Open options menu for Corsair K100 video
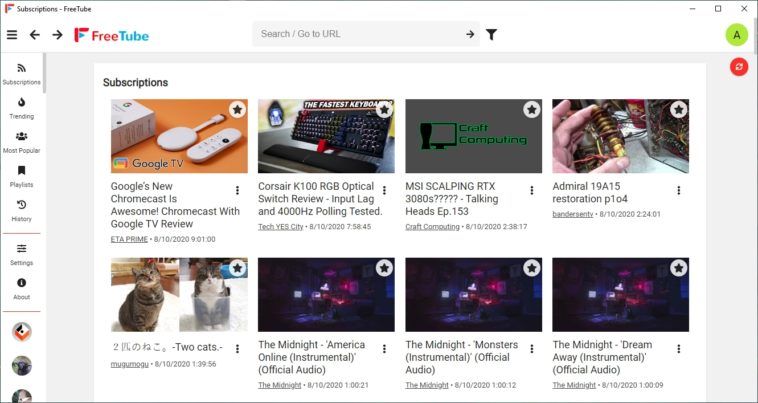Screen dimensions: 758x403 (x=384, y=190)
